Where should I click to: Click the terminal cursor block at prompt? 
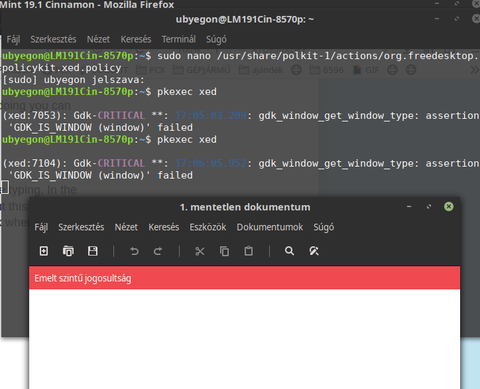[x=5, y=187]
